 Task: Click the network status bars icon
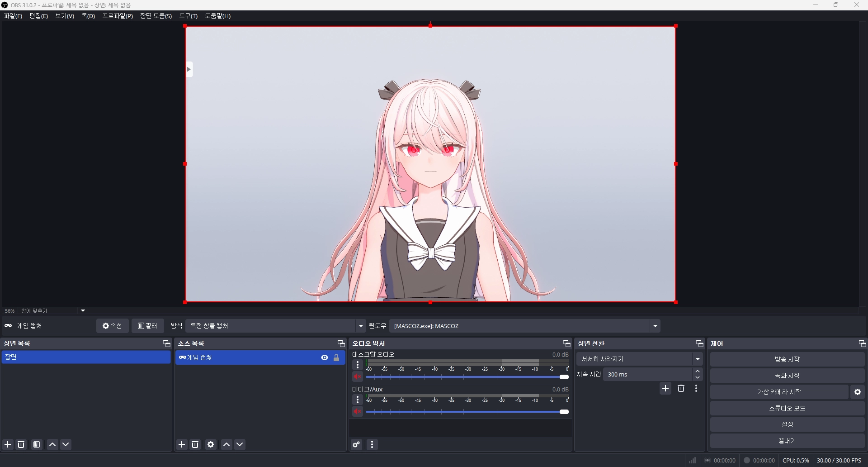coord(693,460)
